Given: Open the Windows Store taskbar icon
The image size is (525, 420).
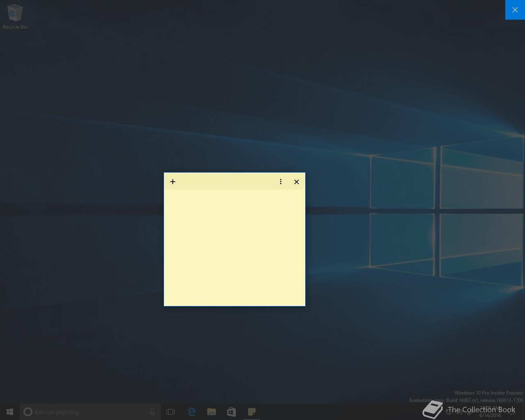Looking at the screenshot, I should pyautogui.click(x=231, y=412).
